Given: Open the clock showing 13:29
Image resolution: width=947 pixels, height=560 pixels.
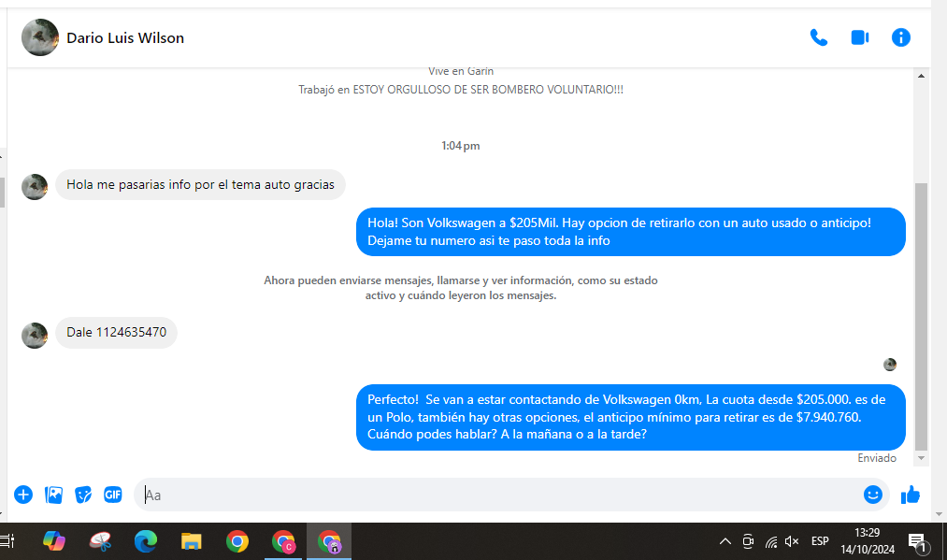Looking at the screenshot, I should [x=868, y=541].
